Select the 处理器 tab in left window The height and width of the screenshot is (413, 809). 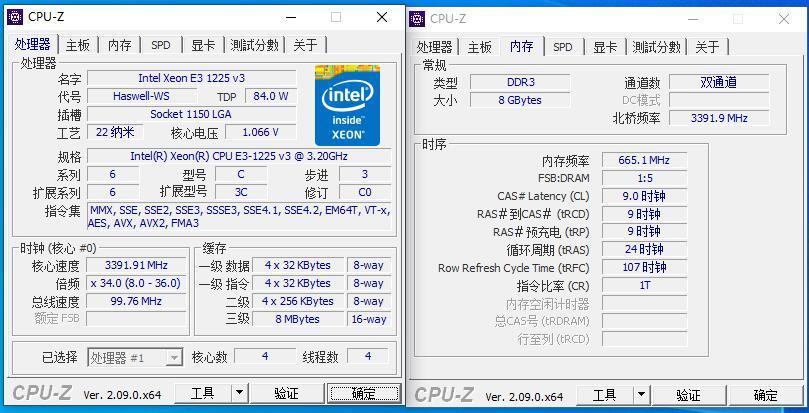pyautogui.click(x=33, y=44)
